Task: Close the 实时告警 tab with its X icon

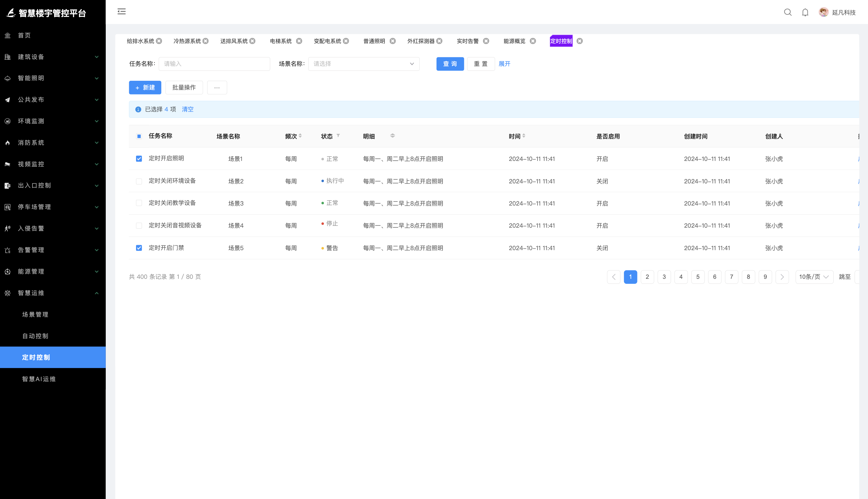Action: click(486, 41)
